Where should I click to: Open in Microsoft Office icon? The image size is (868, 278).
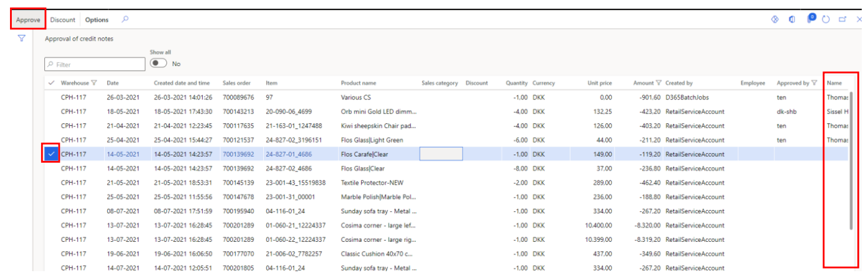[792, 19]
